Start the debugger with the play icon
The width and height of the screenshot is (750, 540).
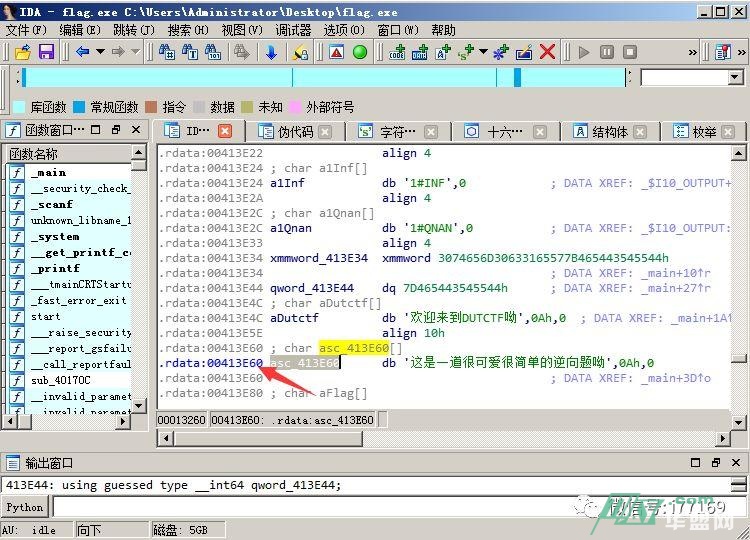click(584, 52)
